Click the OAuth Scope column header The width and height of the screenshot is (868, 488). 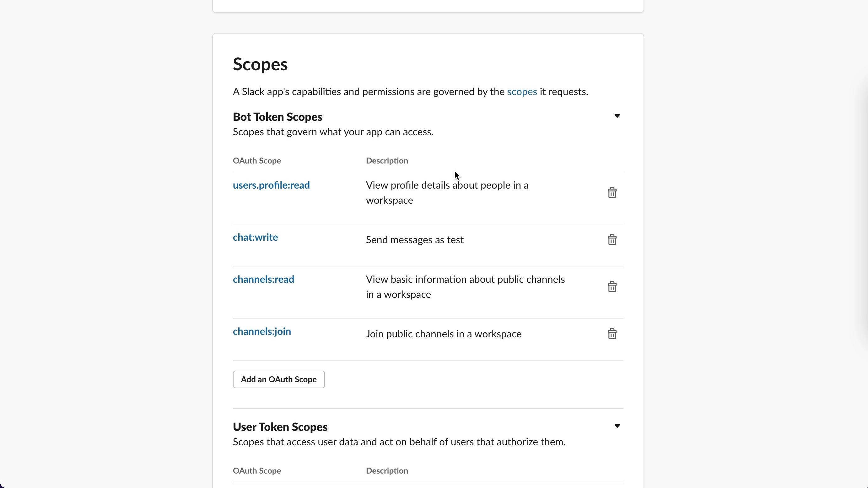point(256,161)
